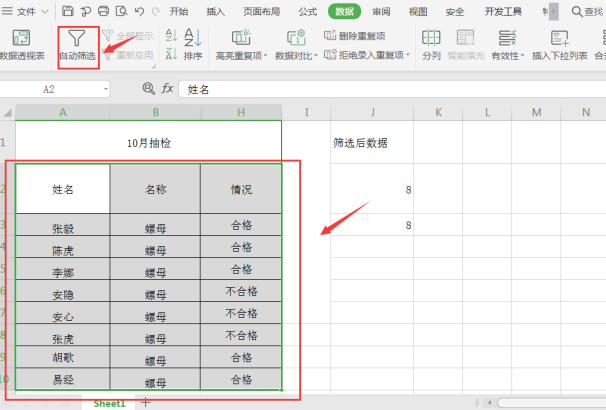Click the cell containing 张毅
Viewport: 606px width, 410px height.
pyautogui.click(x=63, y=225)
